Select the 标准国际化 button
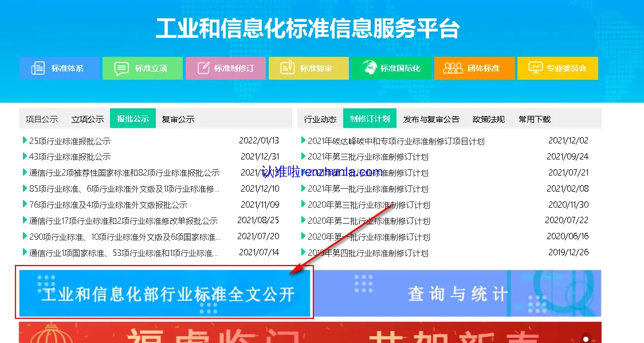644x343 pixels. (391, 68)
